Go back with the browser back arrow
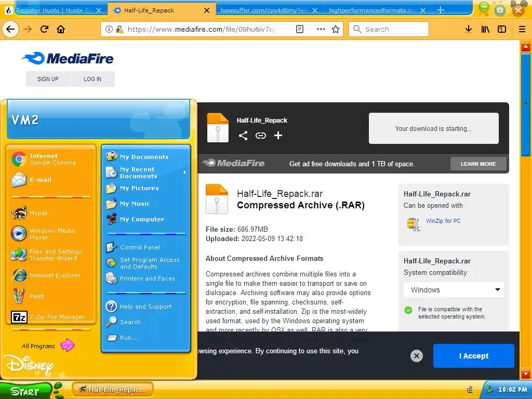532x399 pixels. click(10, 29)
